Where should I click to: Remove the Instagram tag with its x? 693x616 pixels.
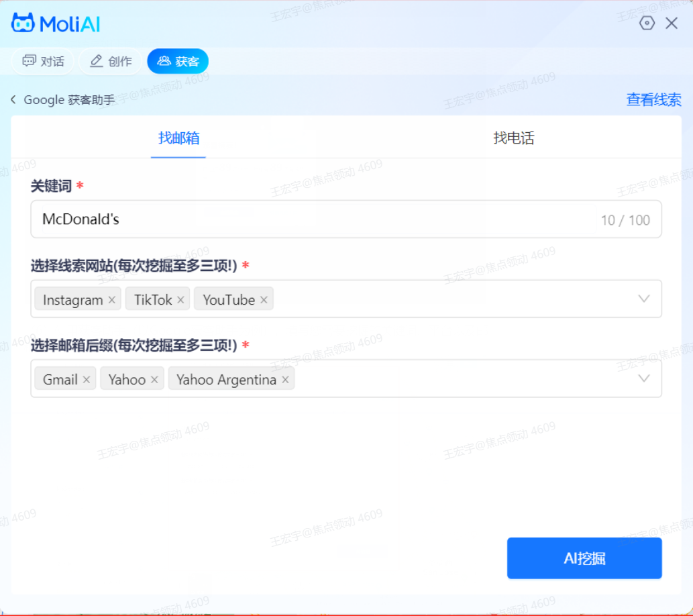(112, 300)
